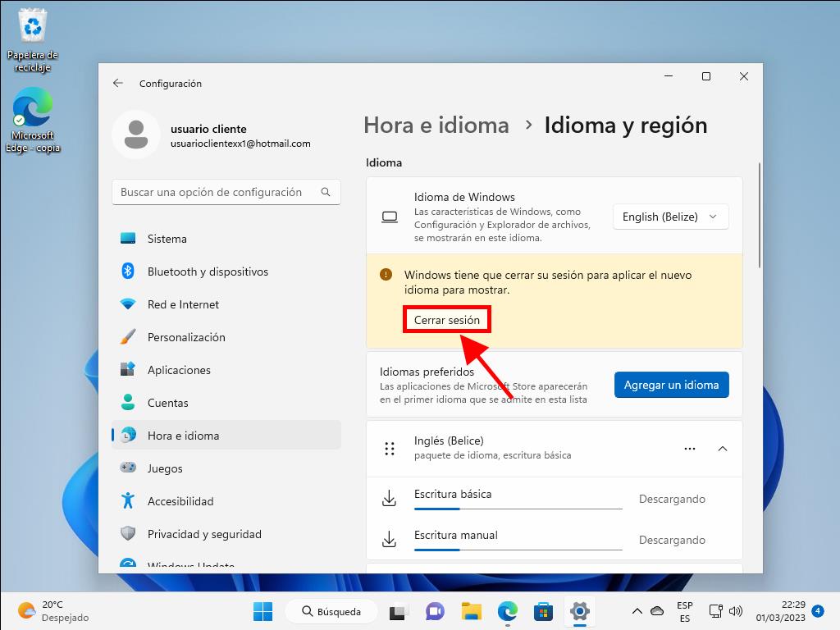Click the search magnifier icon in settings
The width and height of the screenshot is (840, 630).
(326, 192)
